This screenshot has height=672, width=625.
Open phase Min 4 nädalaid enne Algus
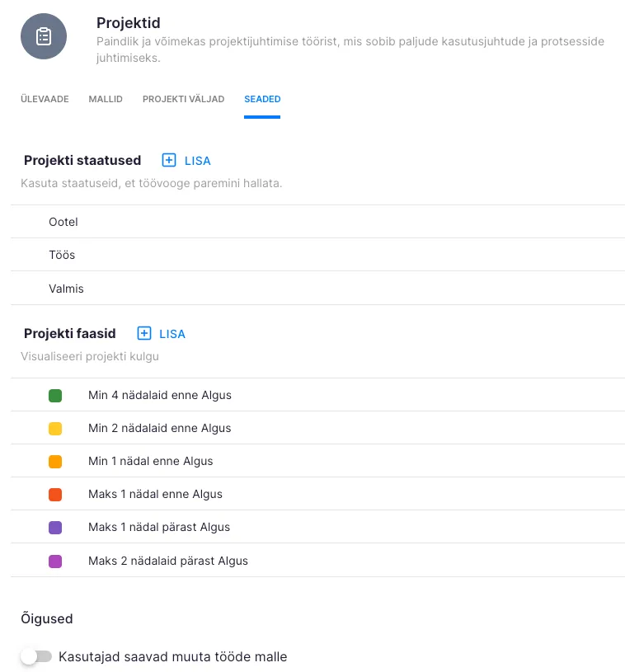[160, 396]
